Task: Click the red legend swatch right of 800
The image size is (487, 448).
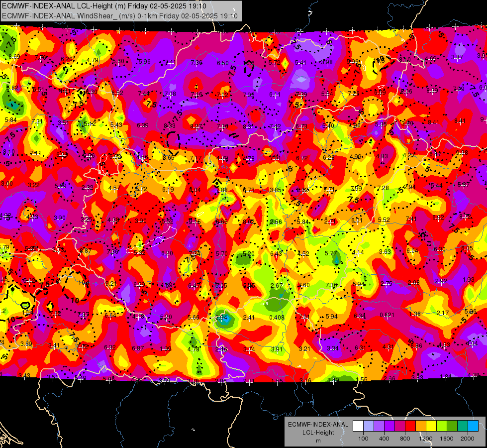Action: (x=410, y=426)
